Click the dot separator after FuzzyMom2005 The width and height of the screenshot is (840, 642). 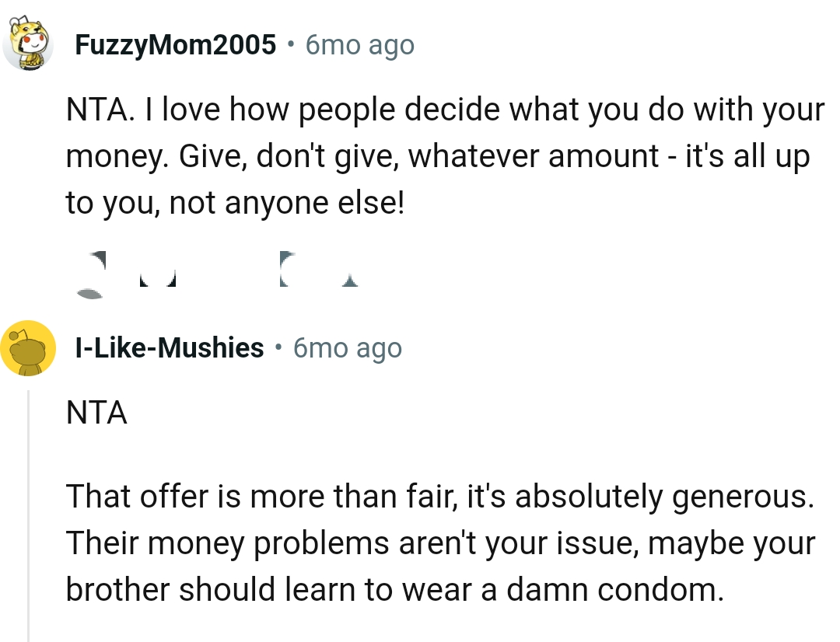290,45
